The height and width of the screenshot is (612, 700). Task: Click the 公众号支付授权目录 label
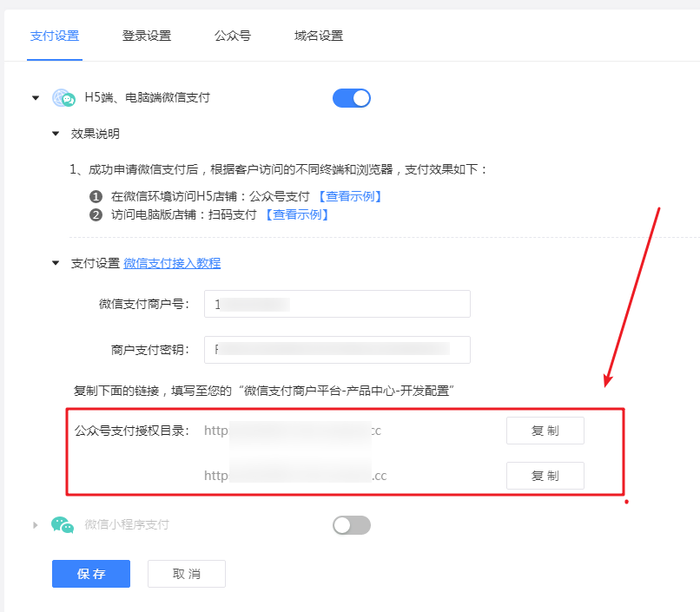tap(132, 431)
